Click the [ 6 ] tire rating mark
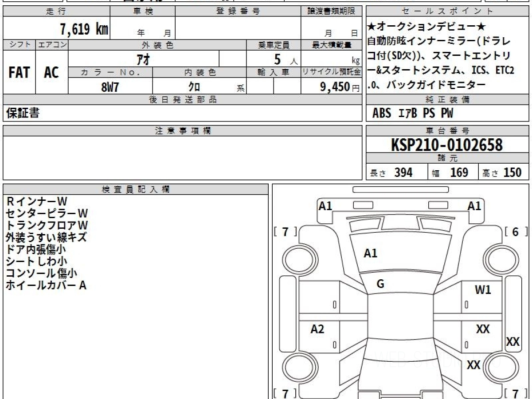Screen dimensions: 532x399 (x=516, y=232)
